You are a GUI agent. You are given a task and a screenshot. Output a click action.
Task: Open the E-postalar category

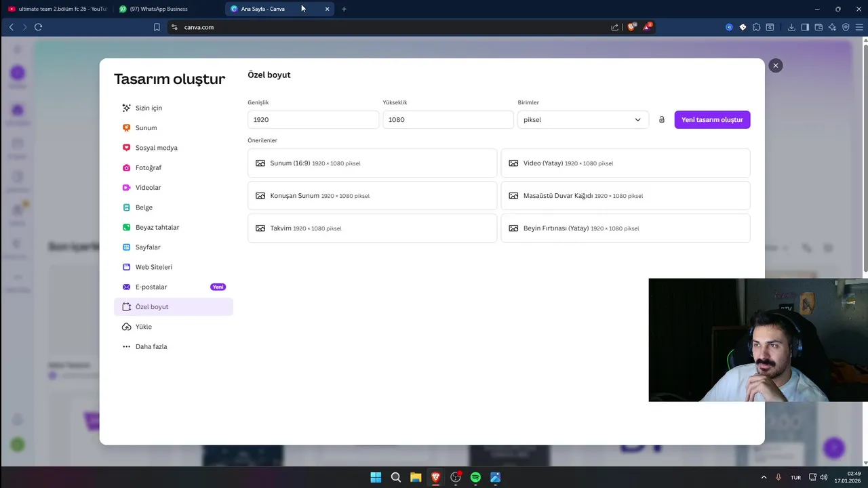point(174,287)
